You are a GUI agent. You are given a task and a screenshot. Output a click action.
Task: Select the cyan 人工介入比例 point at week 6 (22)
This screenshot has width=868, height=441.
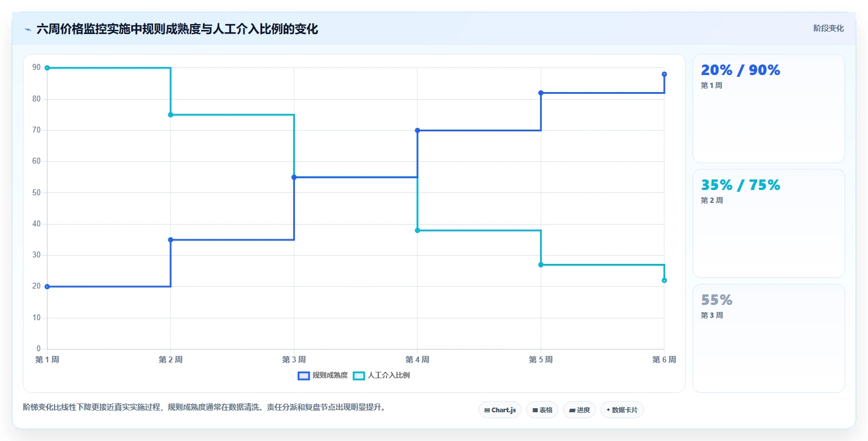pos(664,280)
